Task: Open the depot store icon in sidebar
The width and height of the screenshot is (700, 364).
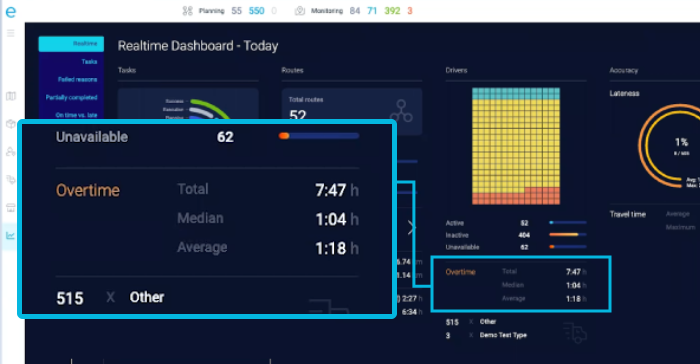Action: (11, 208)
